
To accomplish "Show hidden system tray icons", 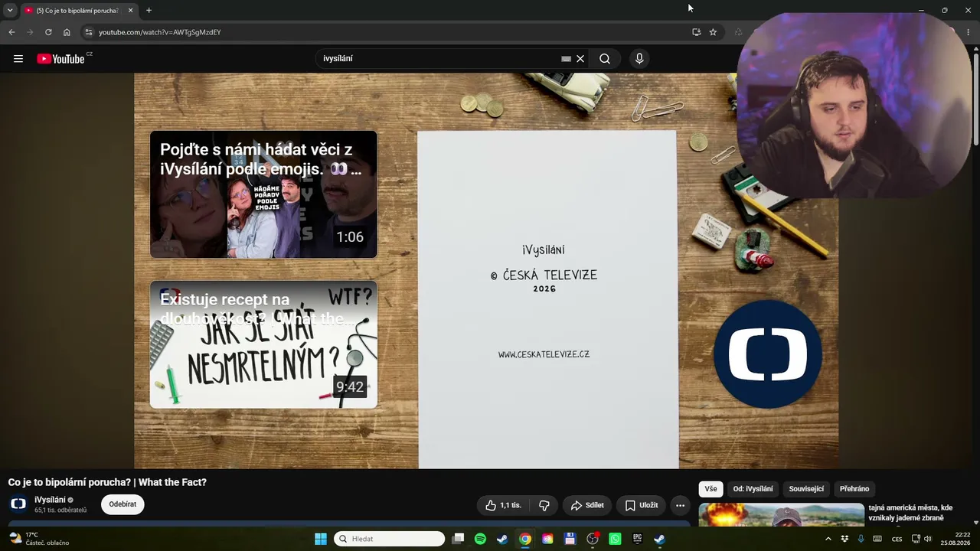I will [828, 539].
